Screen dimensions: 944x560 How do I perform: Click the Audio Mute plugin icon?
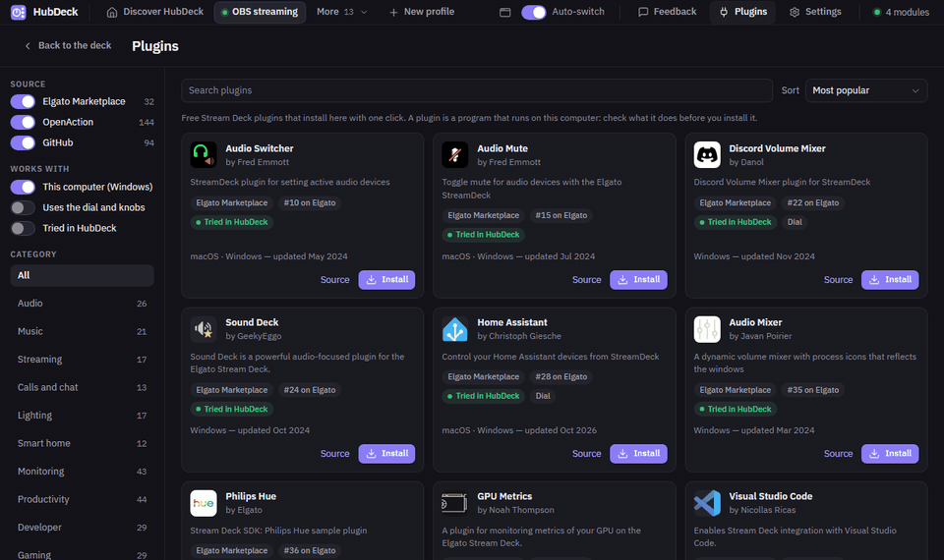pyautogui.click(x=454, y=154)
